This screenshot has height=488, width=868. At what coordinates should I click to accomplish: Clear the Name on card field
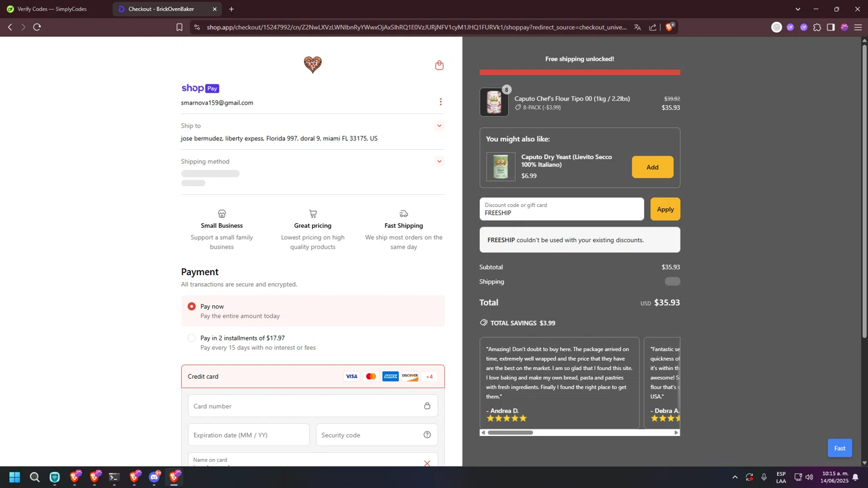click(x=427, y=463)
